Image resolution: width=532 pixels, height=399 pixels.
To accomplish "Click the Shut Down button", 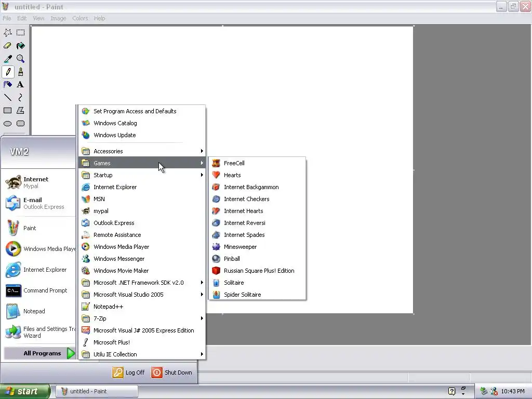I will click(171, 373).
